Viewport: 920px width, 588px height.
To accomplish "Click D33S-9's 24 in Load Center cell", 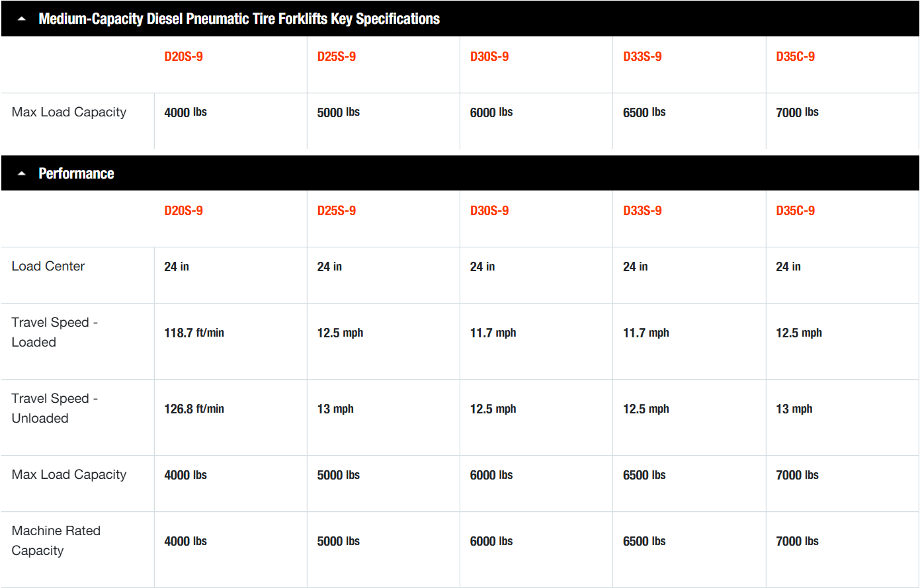I will click(x=635, y=267).
